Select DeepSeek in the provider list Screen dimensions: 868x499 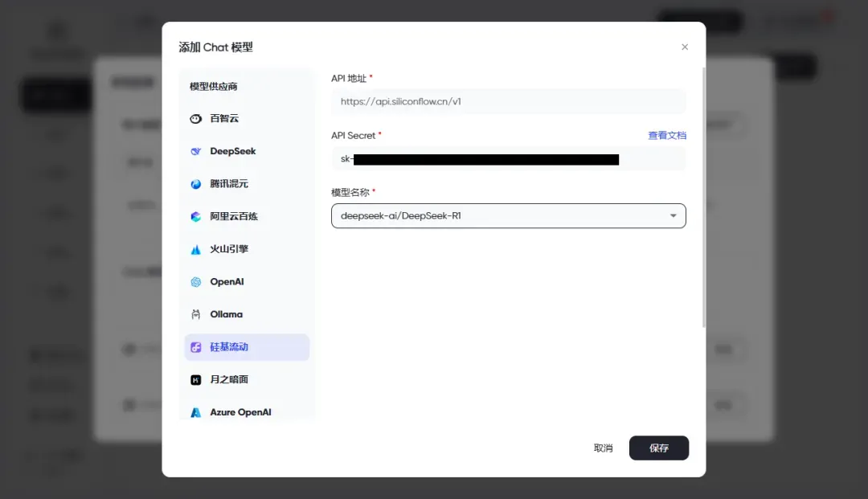tap(247, 152)
